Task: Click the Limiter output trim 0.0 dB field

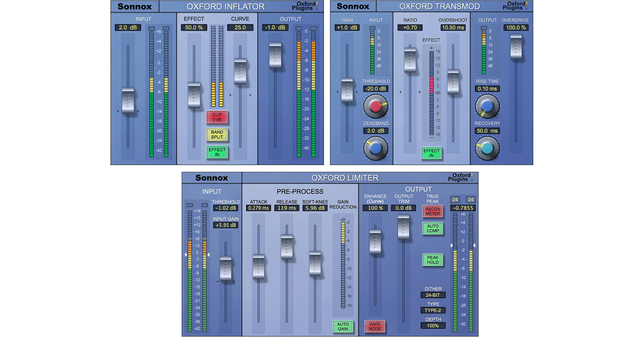Action: click(x=403, y=208)
